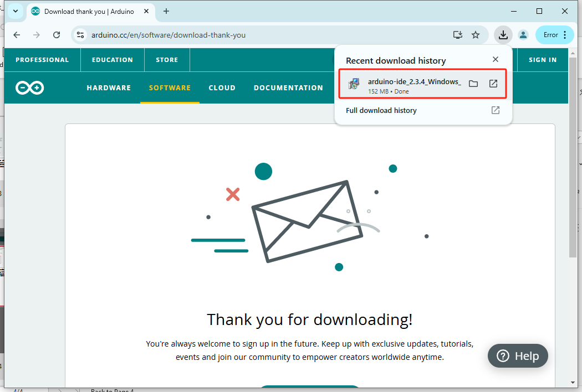Screen dimensions: 582x392
Task: Open the HARDWARE menu
Action: tap(109, 88)
